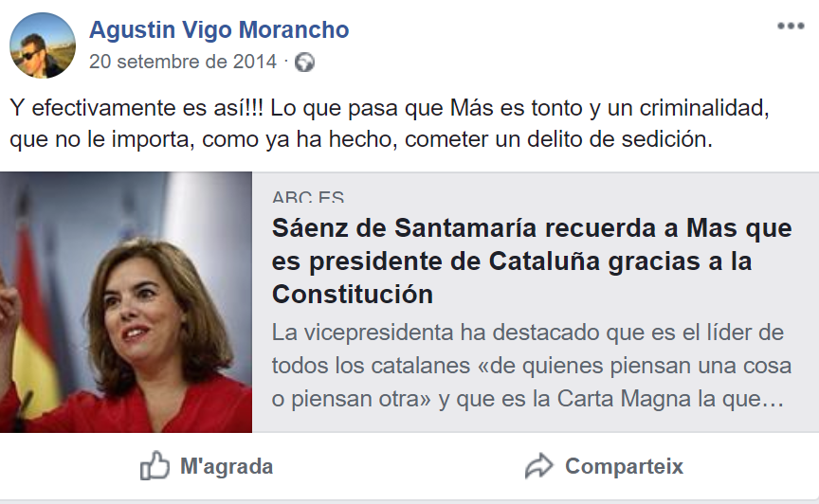Open the three-dot post options menu

pyautogui.click(x=791, y=27)
